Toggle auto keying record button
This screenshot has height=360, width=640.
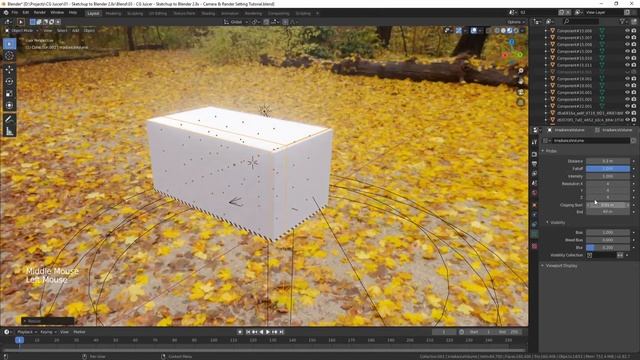240,332
